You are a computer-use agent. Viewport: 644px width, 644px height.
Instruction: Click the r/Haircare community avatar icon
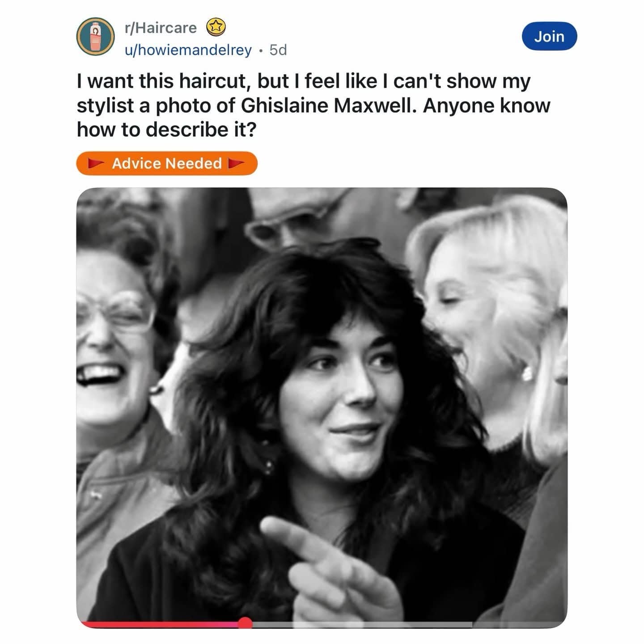[95, 37]
